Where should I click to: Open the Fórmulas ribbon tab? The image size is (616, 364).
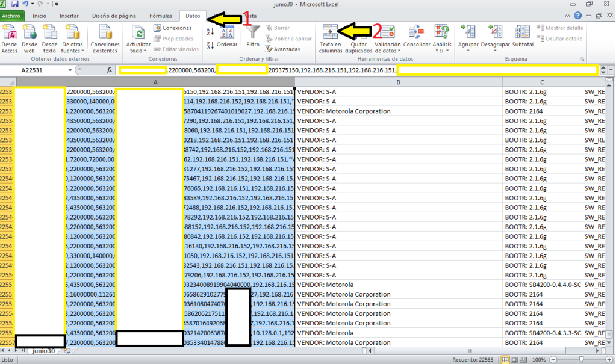(x=161, y=16)
